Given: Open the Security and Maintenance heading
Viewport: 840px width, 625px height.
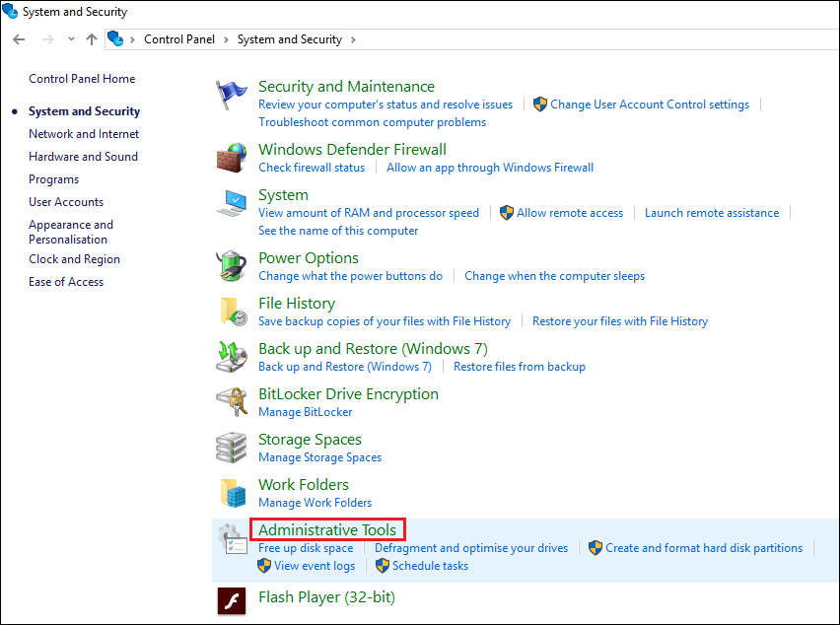Looking at the screenshot, I should coord(346,86).
